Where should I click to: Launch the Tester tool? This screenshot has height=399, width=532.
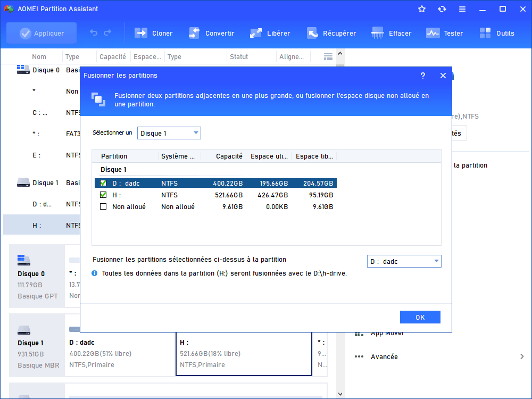(433, 33)
